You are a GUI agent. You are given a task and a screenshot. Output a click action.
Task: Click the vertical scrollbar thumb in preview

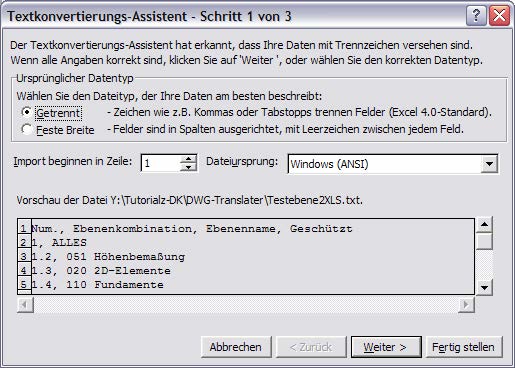pyautogui.click(x=484, y=241)
